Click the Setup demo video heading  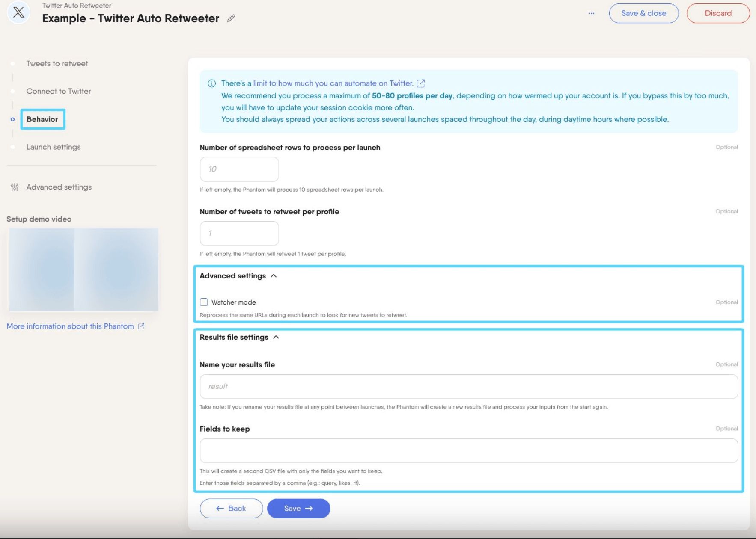click(x=39, y=219)
